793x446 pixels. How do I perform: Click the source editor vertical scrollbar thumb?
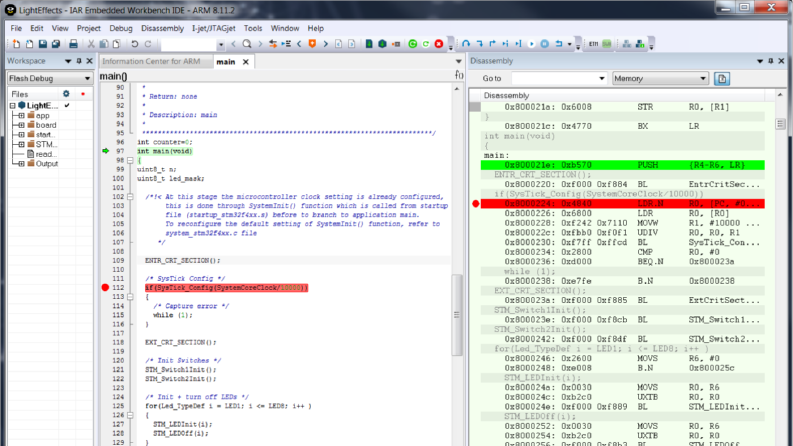(x=457, y=315)
